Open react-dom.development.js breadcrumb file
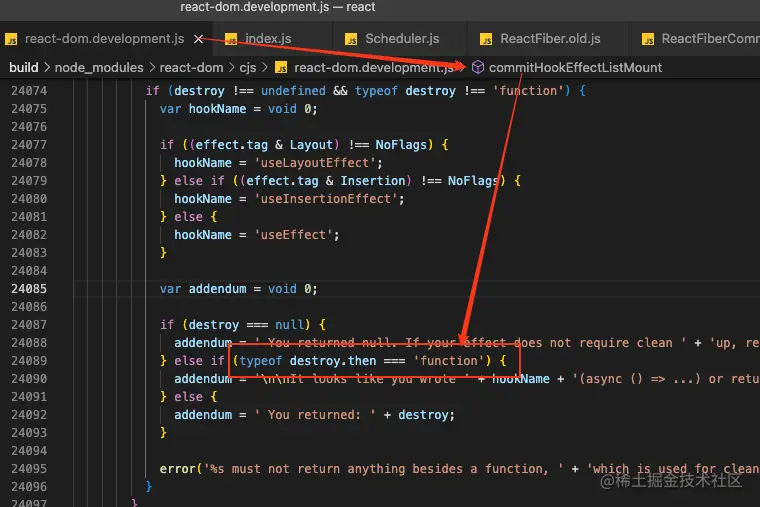760x507 pixels. click(373, 67)
